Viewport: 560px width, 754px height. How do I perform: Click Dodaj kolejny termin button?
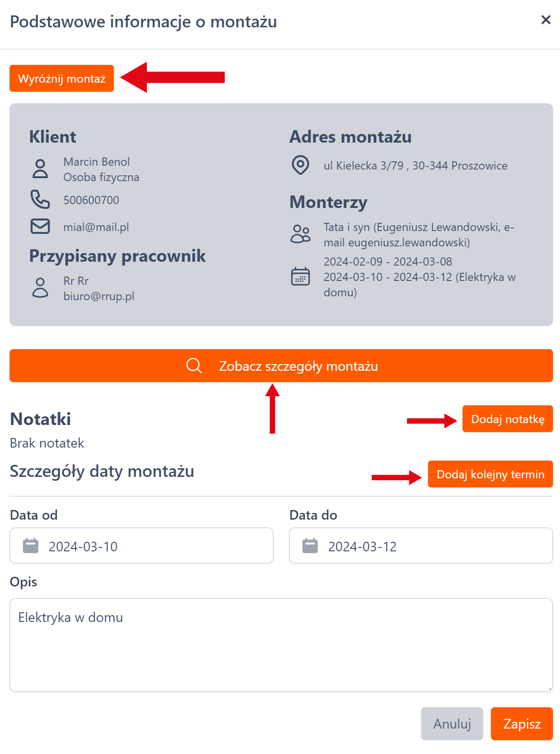tap(490, 474)
